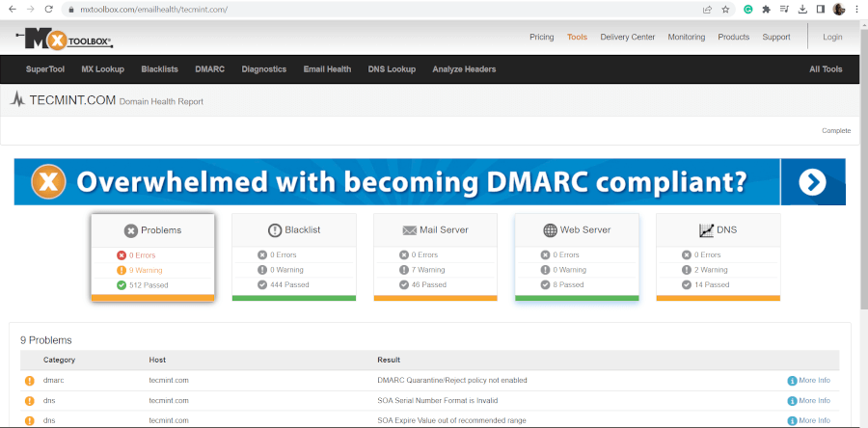Click 7 Warning in Mail Server card
The width and height of the screenshot is (868, 428).
[428, 270]
